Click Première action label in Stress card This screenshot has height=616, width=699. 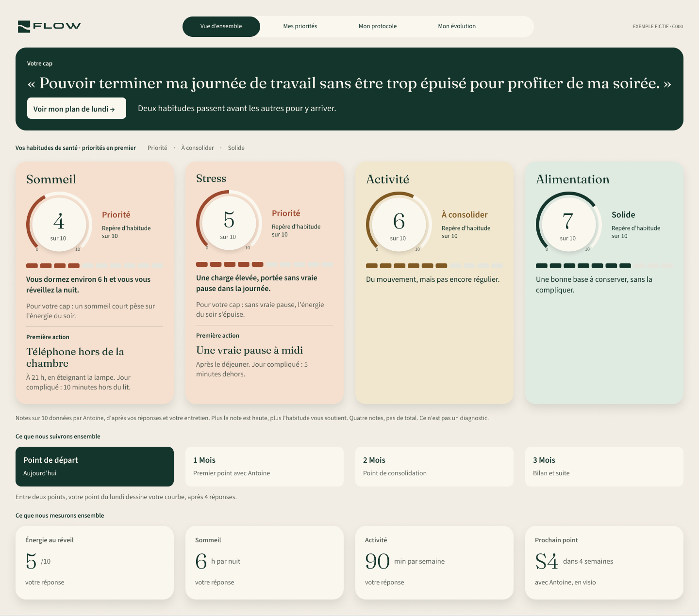click(x=217, y=336)
